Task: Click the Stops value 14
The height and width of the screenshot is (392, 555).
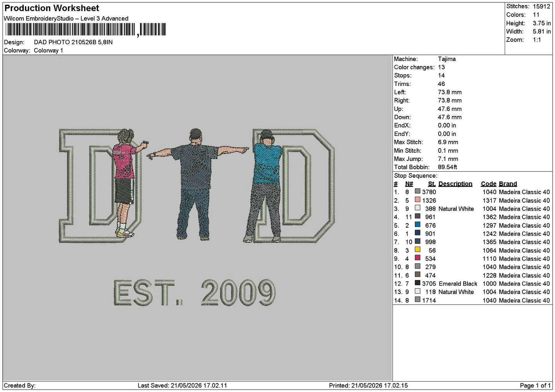Action: click(x=441, y=76)
